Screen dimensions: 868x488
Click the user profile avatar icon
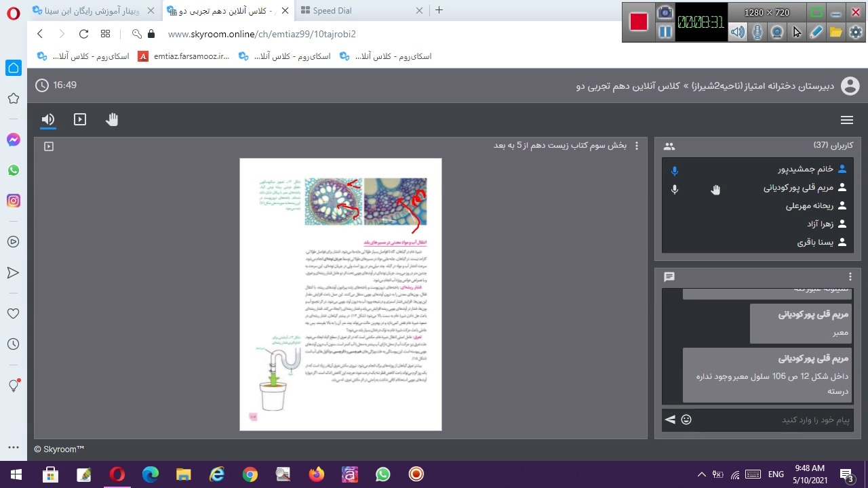pos(850,86)
